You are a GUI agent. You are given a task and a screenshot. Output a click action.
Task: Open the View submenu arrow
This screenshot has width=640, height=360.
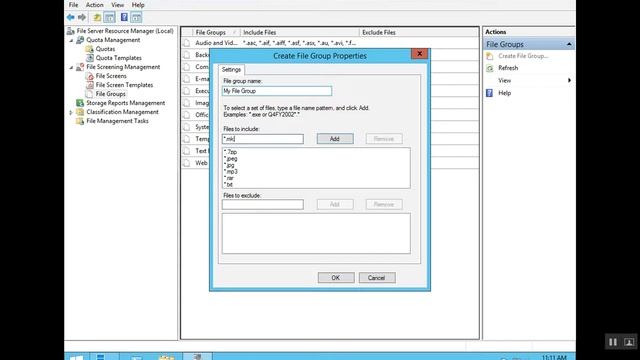coord(569,80)
